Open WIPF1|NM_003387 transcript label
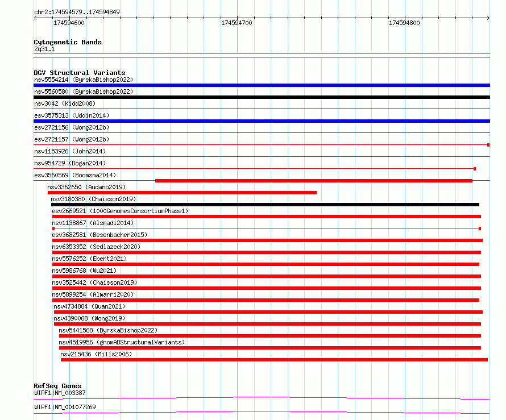 click(60, 393)
